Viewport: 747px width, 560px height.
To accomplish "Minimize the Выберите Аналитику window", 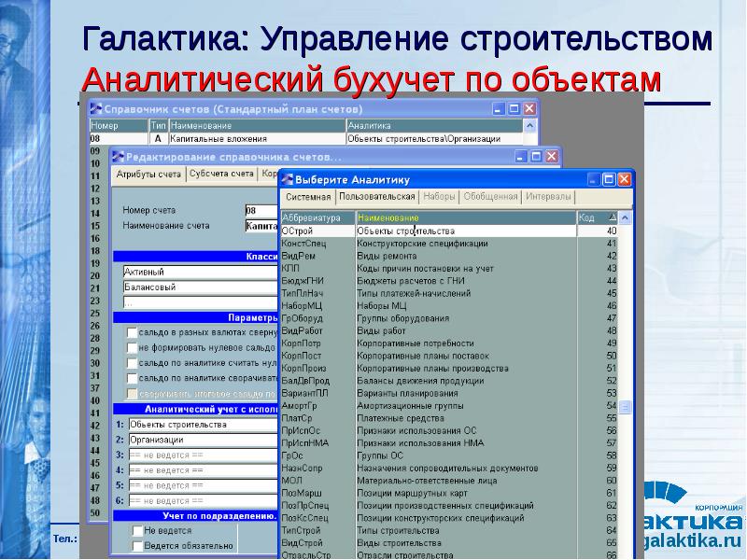I will pyautogui.click(x=595, y=179).
